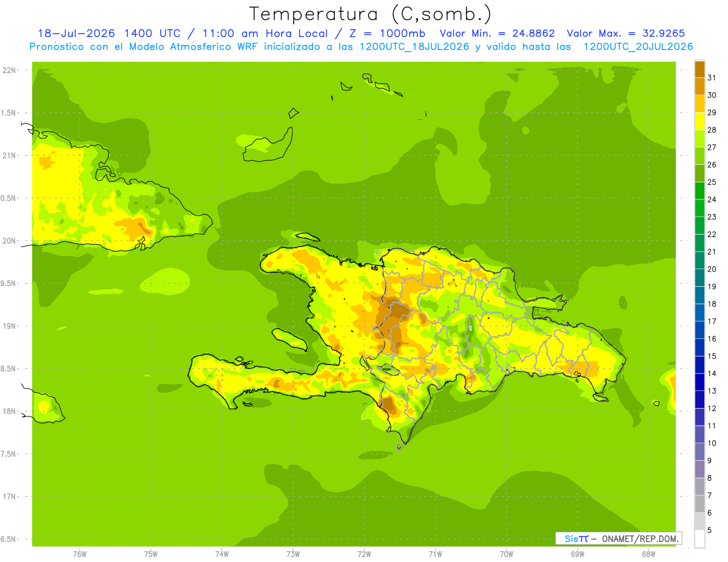Click the '7.5N' latitude label
This screenshot has height=562, width=728.
(x=8, y=454)
